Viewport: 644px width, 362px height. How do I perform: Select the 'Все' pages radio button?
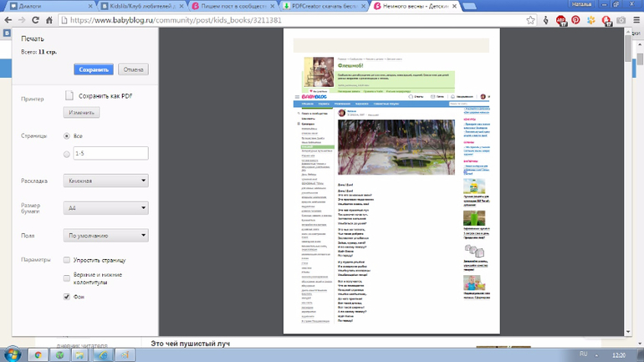pyautogui.click(x=67, y=135)
